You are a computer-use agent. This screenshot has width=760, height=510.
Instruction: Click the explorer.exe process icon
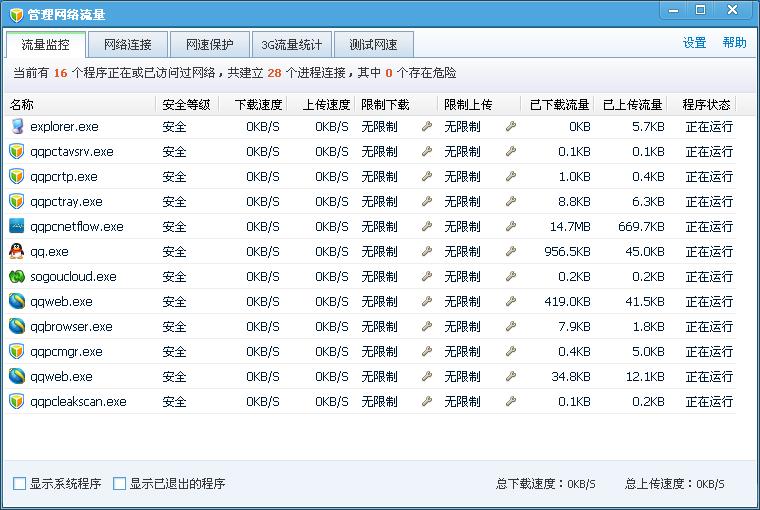pos(17,127)
